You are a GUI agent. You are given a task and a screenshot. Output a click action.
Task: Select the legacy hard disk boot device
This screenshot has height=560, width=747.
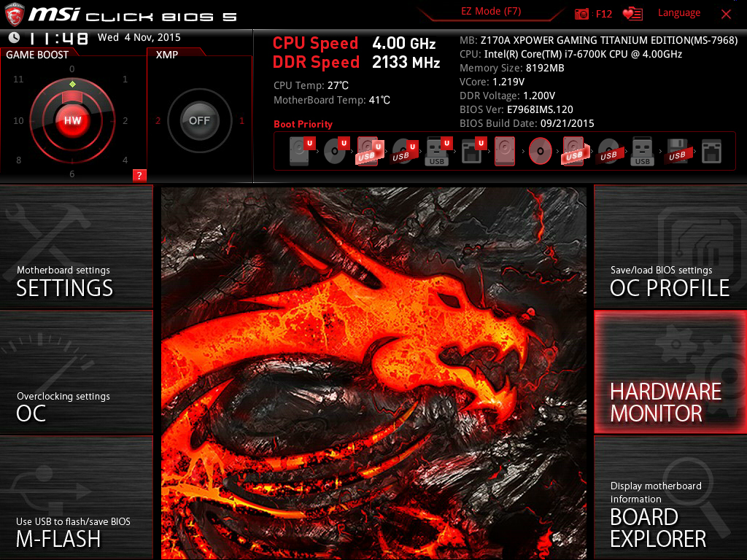[x=505, y=151]
